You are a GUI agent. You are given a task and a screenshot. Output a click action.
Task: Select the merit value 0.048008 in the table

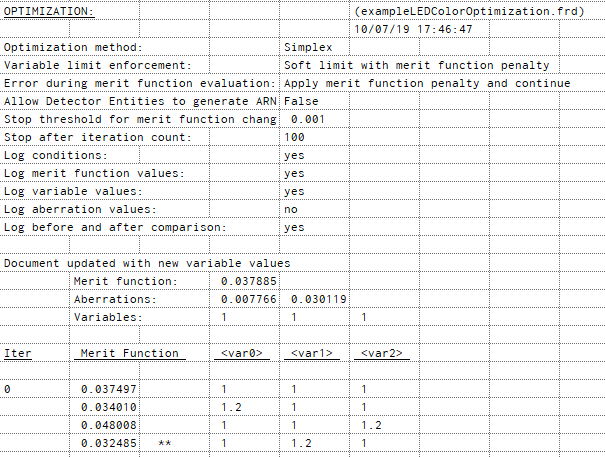tap(108, 425)
